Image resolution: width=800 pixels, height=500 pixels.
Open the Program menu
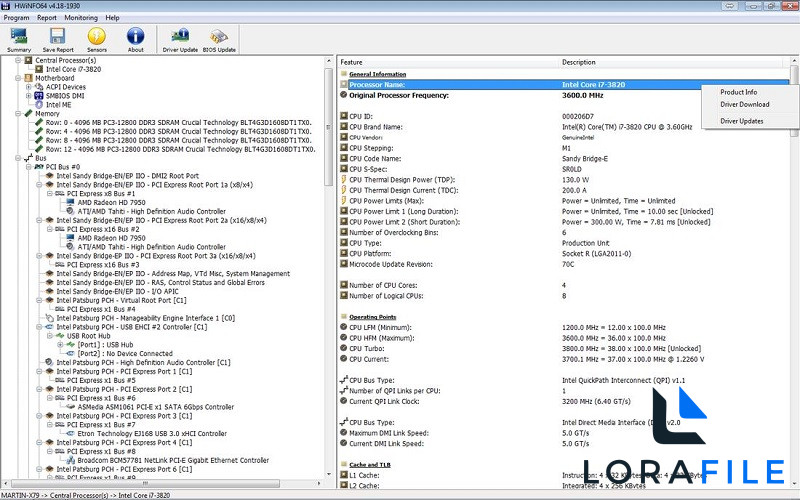(16, 17)
